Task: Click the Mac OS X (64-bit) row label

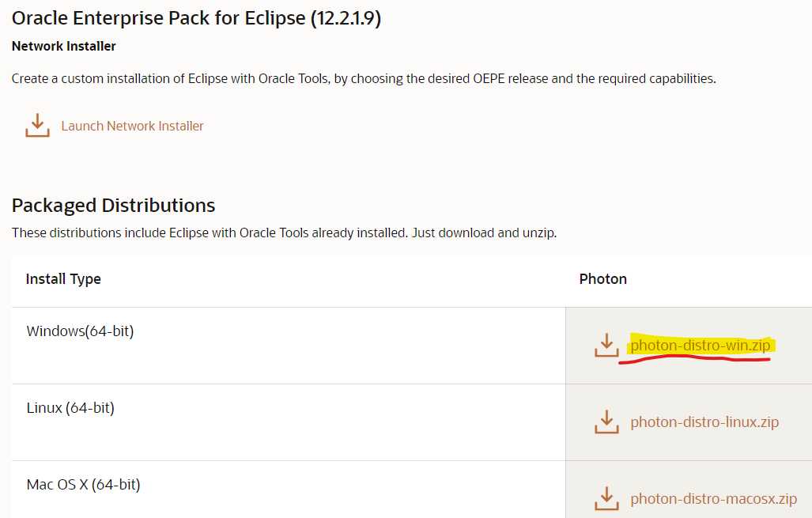Action: (83, 484)
